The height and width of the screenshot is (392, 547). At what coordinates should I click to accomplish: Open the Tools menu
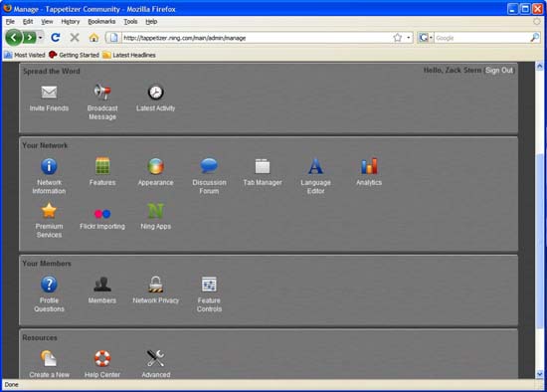(130, 22)
